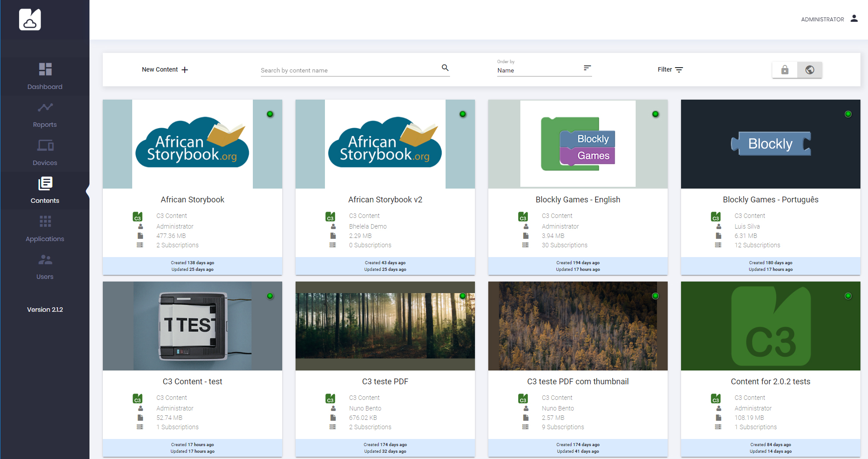868x459 pixels.
Task: Click the ADMINISTRATOR label
Action: [x=822, y=20]
